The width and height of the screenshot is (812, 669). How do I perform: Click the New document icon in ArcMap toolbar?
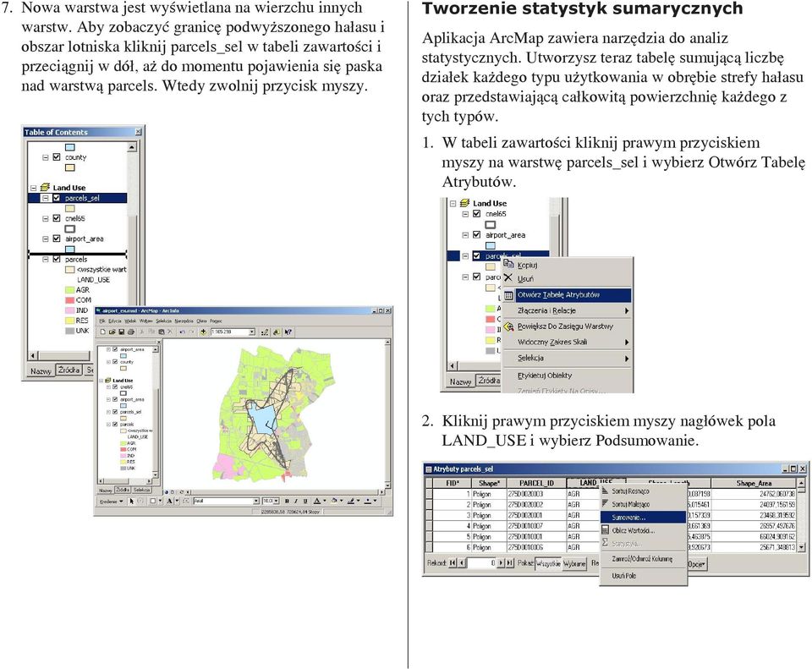pos(102,332)
